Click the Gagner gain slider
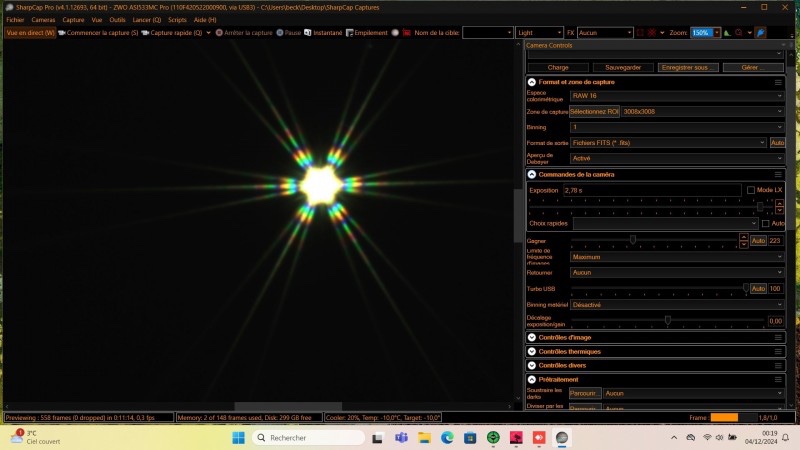800x450 pixels. click(632, 240)
